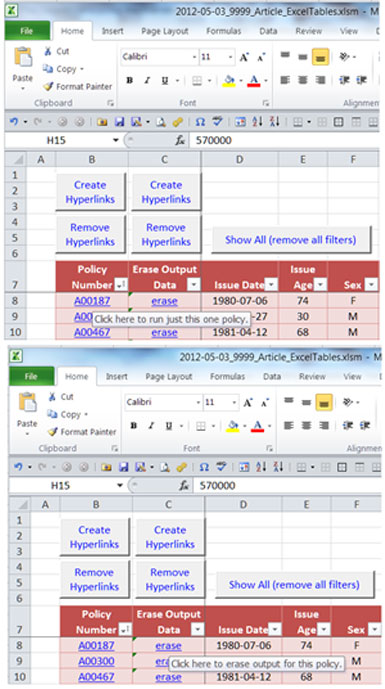Apply yellow Fill Color in bottom window
Screen dimensions: 385x689
pyautogui.click(x=233, y=426)
